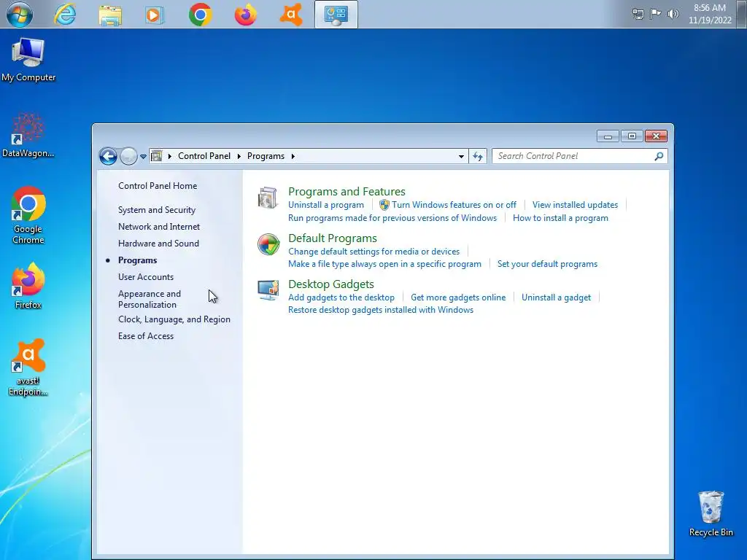Viewport: 747px width, 560px height.
Task: Click the Show desktop strip
Action: tap(743, 15)
